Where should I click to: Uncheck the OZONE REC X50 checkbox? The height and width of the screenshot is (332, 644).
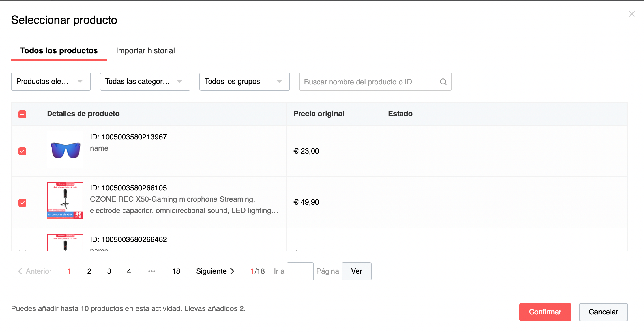22,203
